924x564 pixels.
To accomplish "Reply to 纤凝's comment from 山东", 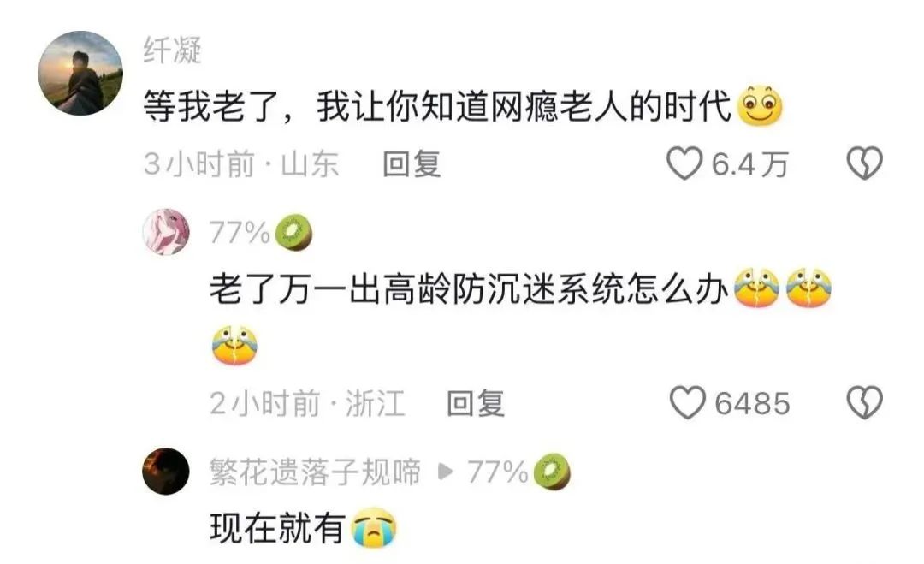I will (412, 163).
